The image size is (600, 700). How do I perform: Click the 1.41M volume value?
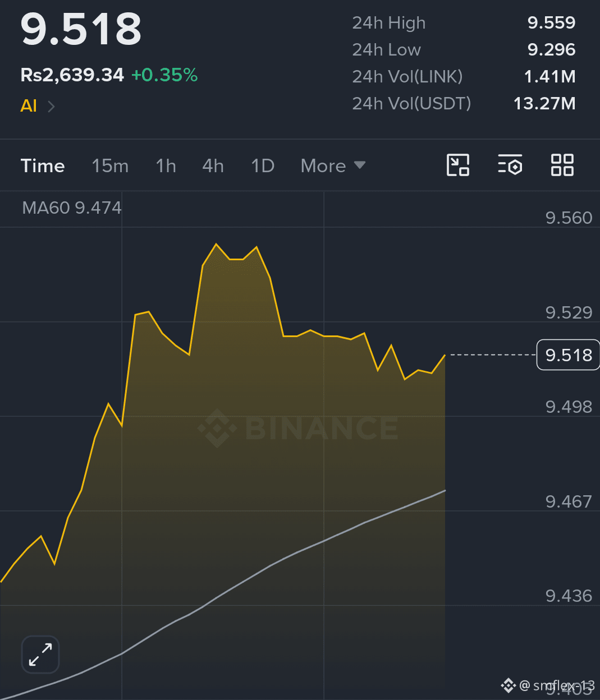pos(549,76)
